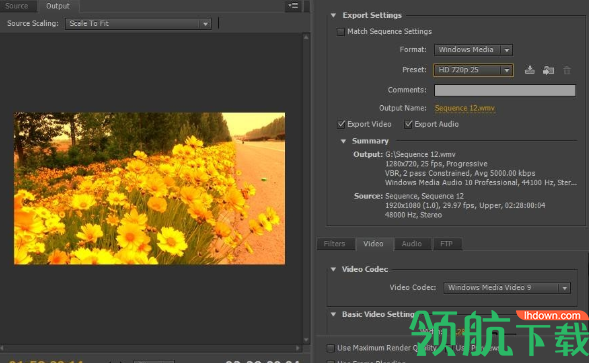The width and height of the screenshot is (589, 363).
Task: Click the Delete Preset trash icon
Action: (567, 70)
